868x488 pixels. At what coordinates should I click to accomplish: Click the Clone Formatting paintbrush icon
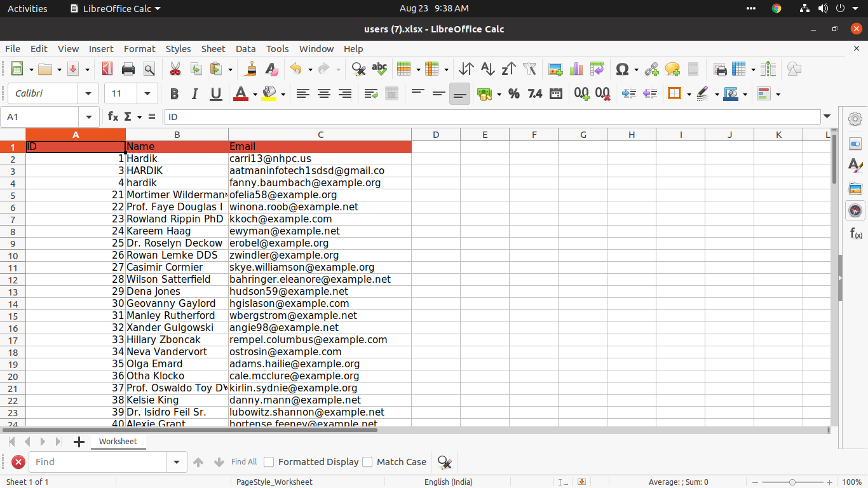pos(251,69)
